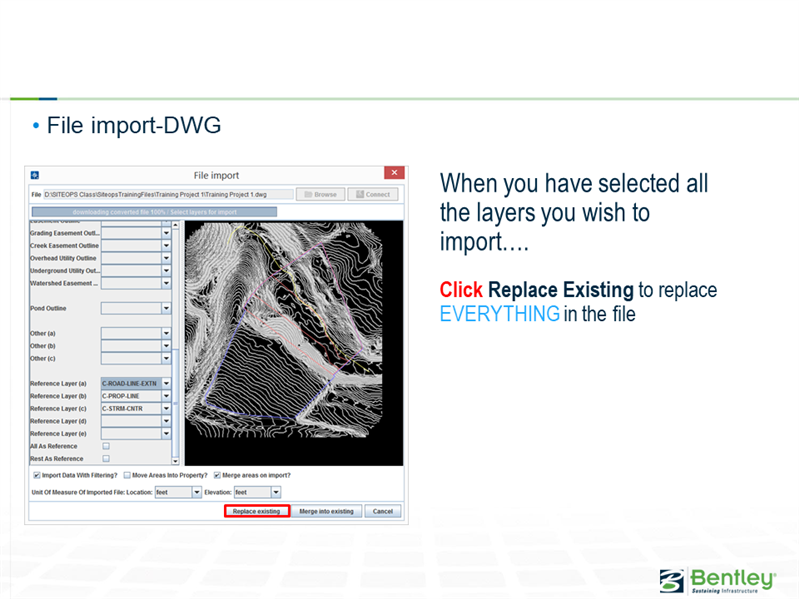Click the File import-DWG slide heading
Screen dimensions: 799x599
[134, 125]
